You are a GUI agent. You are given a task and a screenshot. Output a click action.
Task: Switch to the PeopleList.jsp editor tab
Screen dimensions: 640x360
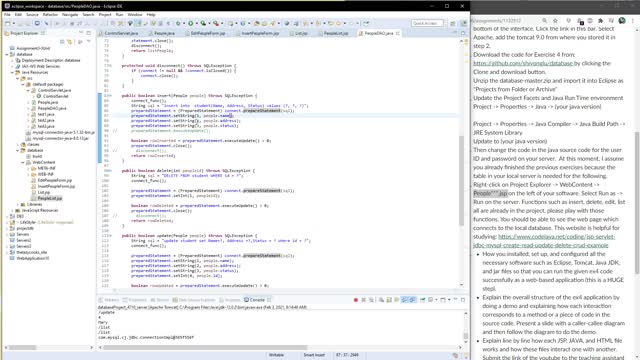coord(336,33)
